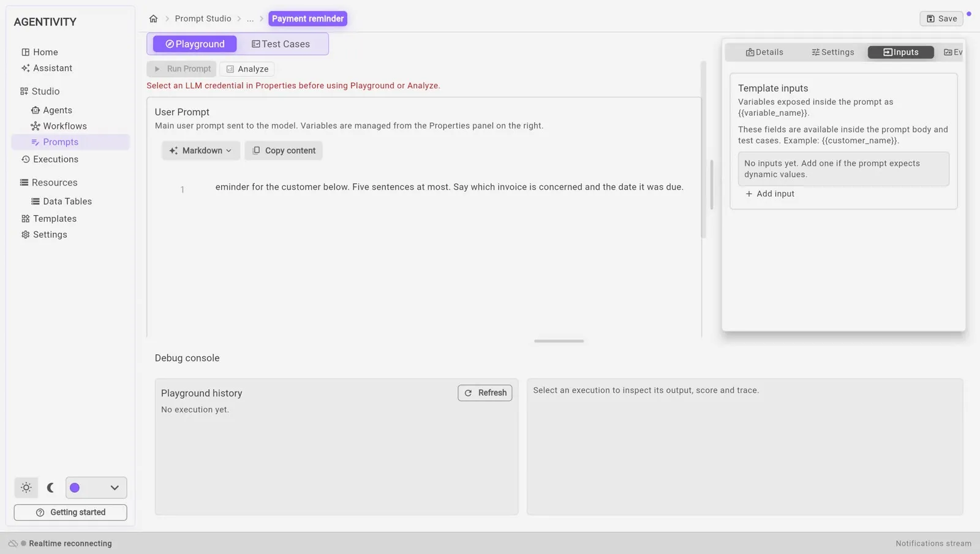The height and width of the screenshot is (554, 980).
Task: Add a new template input
Action: (770, 194)
